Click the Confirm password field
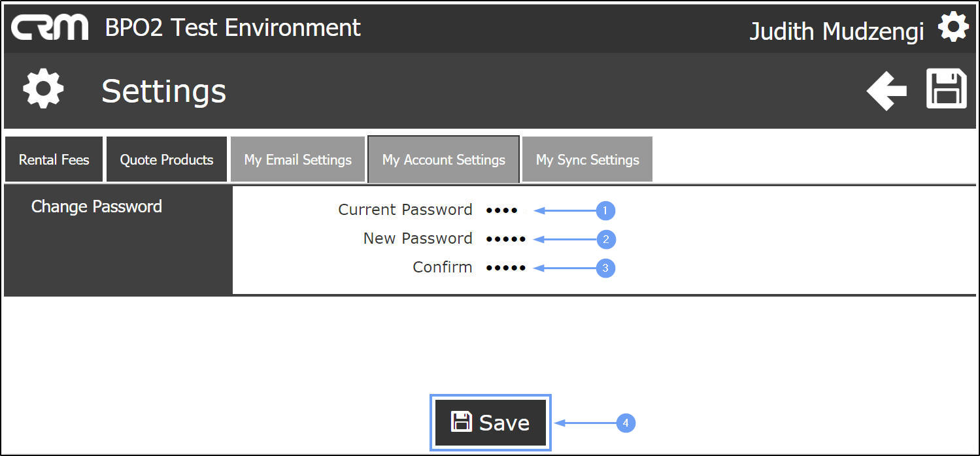 tap(506, 268)
